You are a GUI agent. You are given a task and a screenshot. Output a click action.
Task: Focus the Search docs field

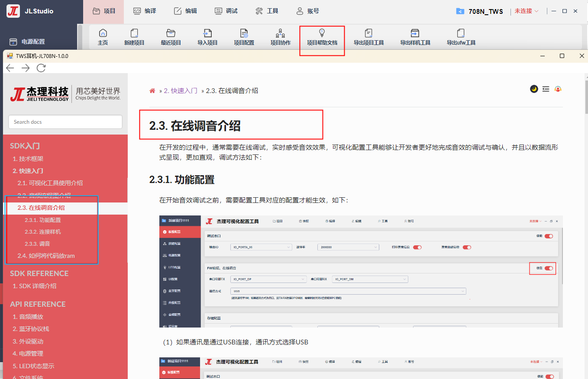(65, 122)
